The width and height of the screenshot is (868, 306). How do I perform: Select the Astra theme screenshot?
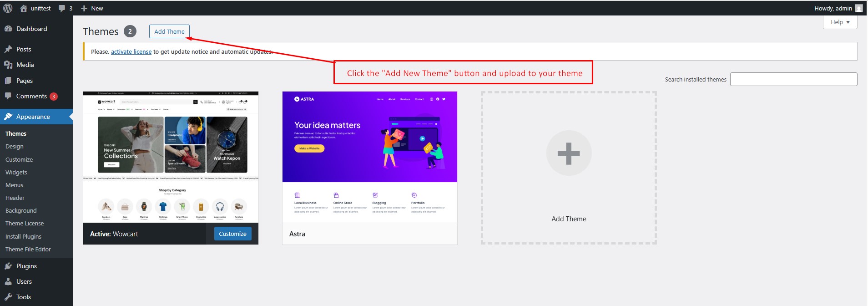click(370, 157)
